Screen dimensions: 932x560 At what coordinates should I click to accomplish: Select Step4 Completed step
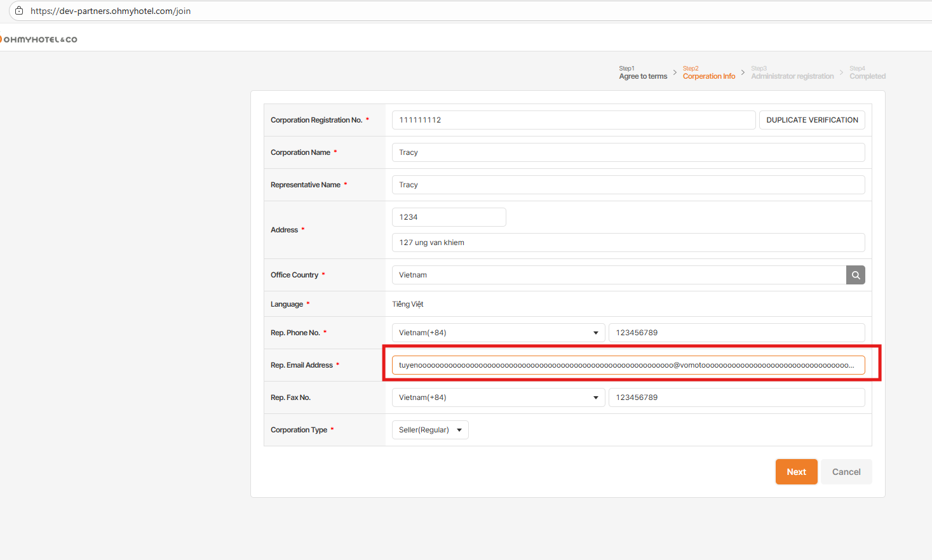(x=867, y=73)
